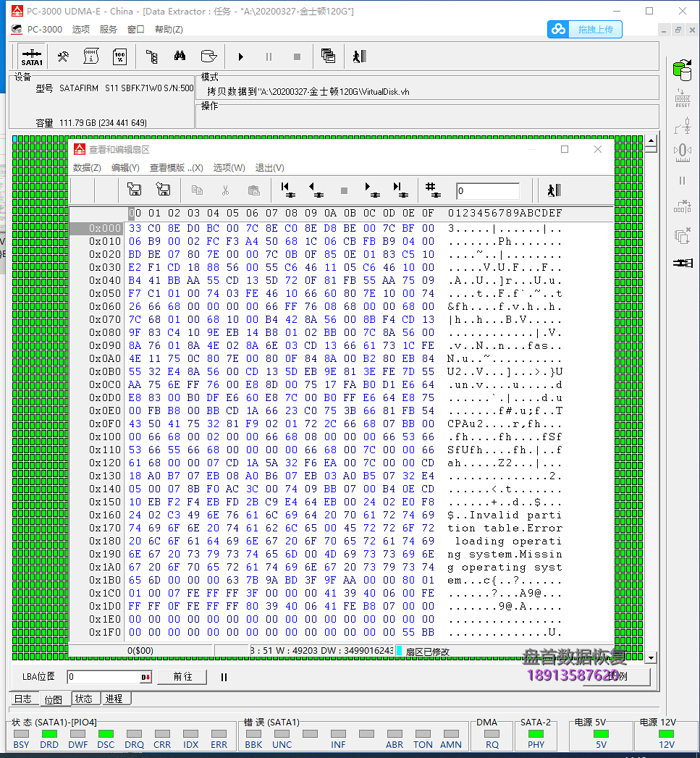Click the sector number input field
The height and width of the screenshot is (758, 700).
pyautogui.click(x=488, y=191)
